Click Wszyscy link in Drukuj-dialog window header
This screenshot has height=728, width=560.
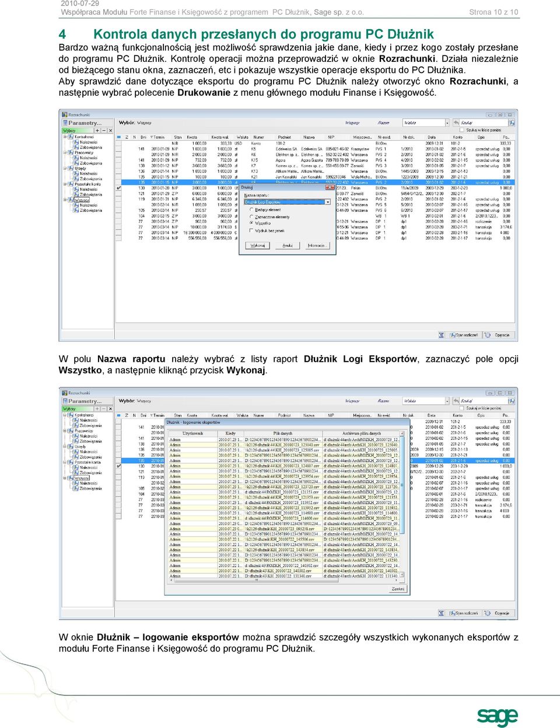point(352,123)
